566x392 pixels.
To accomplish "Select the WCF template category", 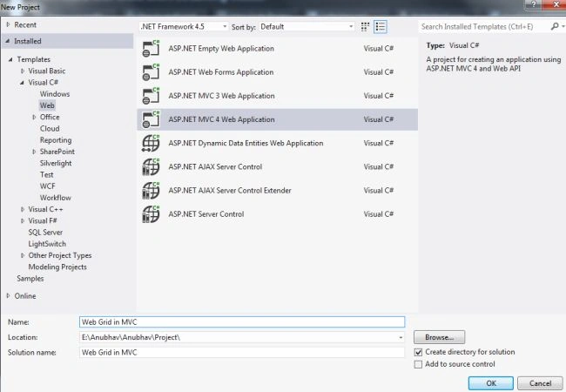I will point(48,186).
